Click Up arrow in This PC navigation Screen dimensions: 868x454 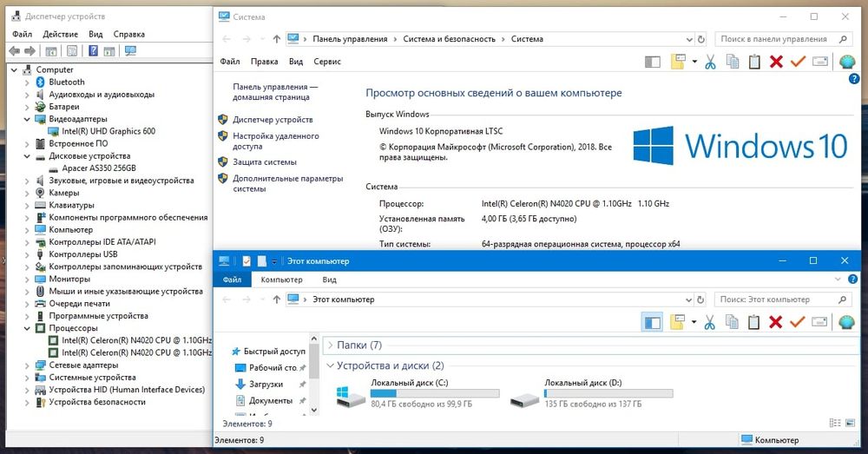(277, 299)
